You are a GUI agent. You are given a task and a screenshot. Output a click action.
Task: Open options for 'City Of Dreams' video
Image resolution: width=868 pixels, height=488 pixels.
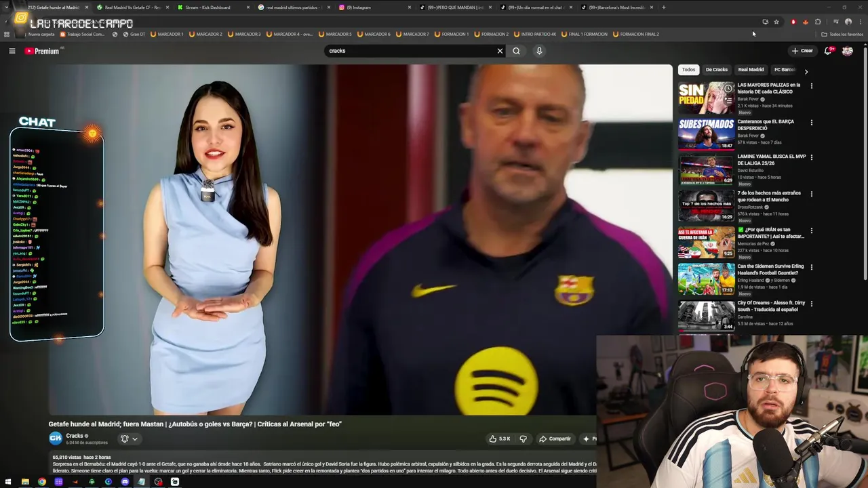[x=811, y=304]
